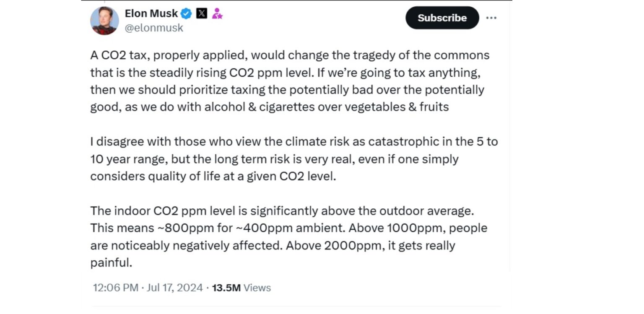
Task: Click the 13.5M Views count
Action: [x=241, y=288]
